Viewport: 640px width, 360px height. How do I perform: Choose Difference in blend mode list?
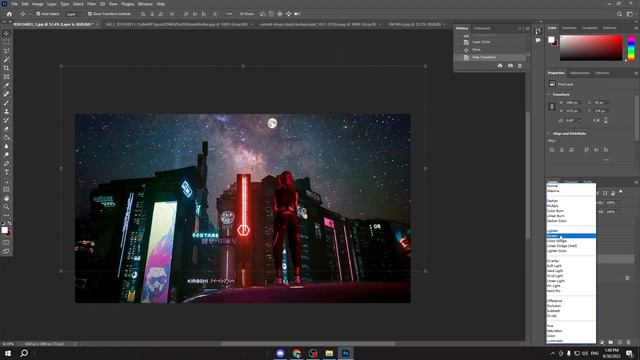(x=571, y=301)
